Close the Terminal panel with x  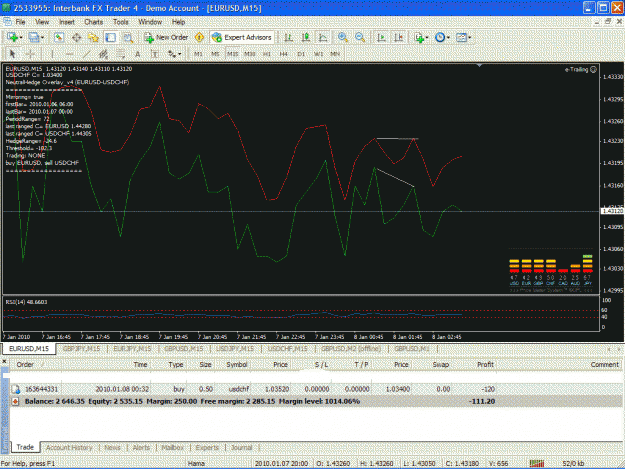4,361
